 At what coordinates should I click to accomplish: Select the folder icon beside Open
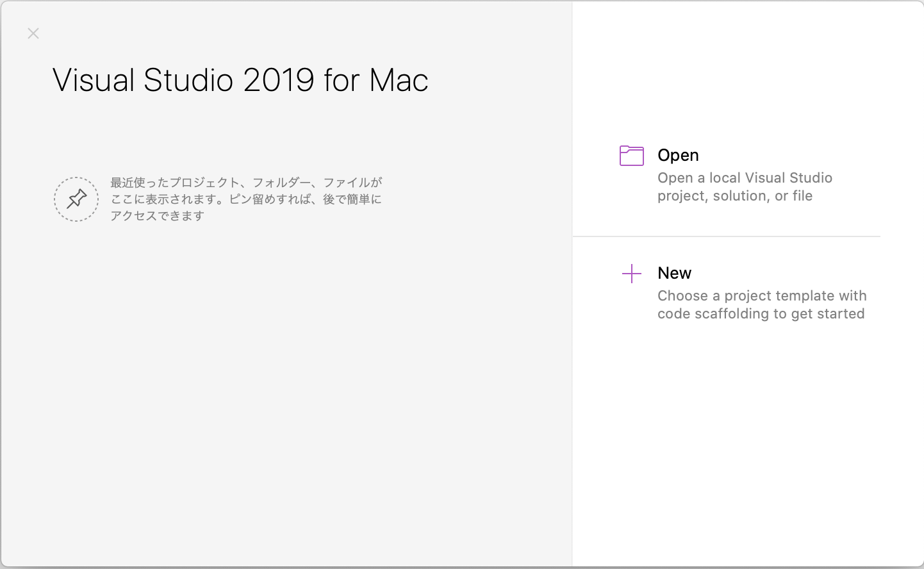(x=632, y=155)
